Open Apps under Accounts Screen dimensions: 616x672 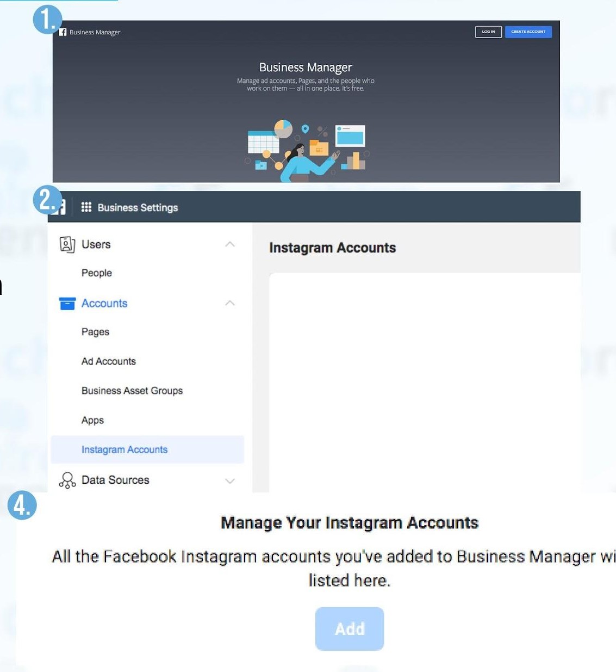tap(92, 420)
